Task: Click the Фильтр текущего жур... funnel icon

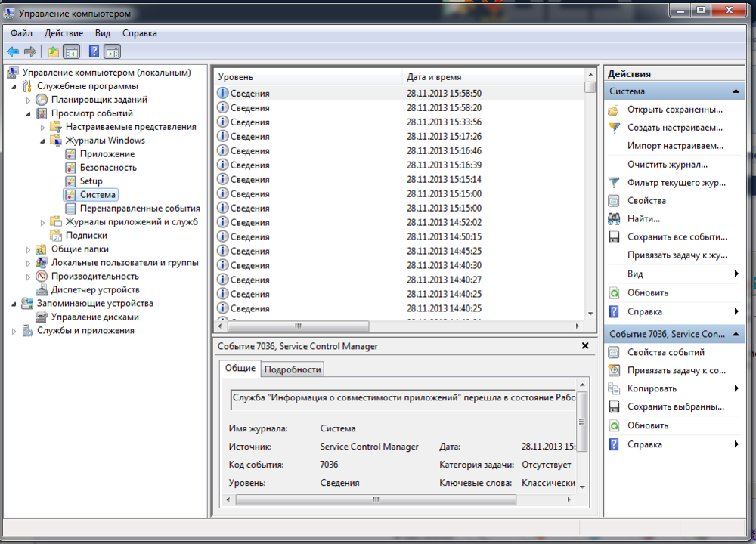Action: [614, 183]
